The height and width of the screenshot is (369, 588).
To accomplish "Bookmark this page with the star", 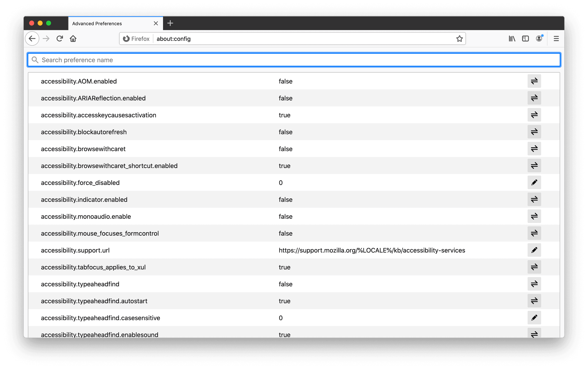I will (x=459, y=39).
